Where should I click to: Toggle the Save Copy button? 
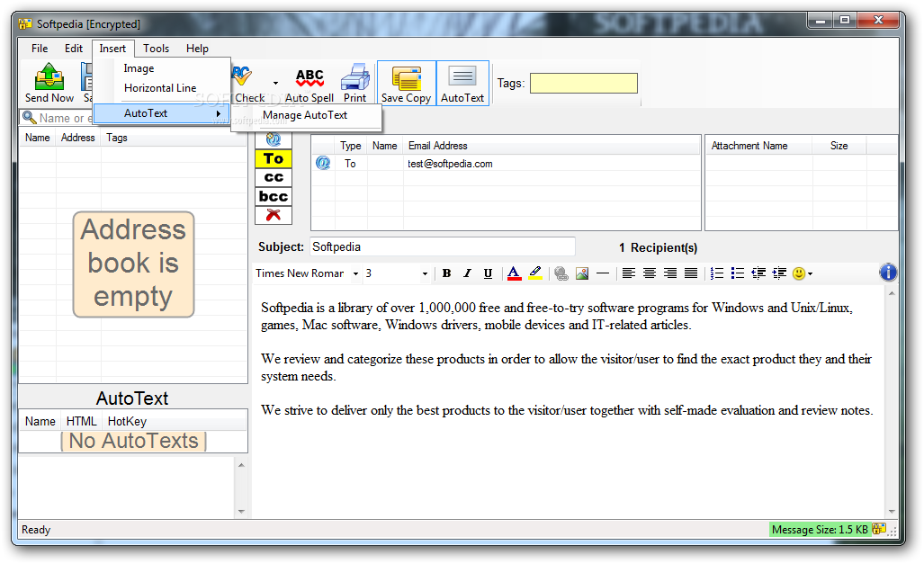coord(406,83)
